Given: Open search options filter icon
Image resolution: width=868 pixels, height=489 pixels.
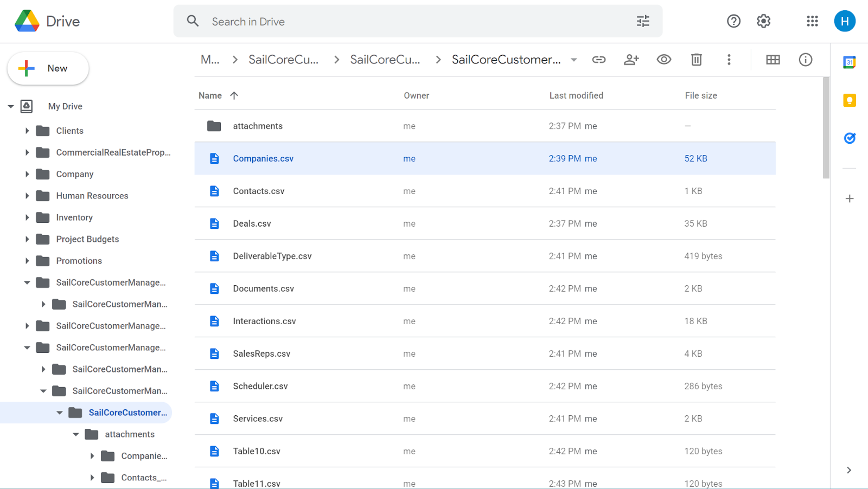Looking at the screenshot, I should pyautogui.click(x=643, y=21).
